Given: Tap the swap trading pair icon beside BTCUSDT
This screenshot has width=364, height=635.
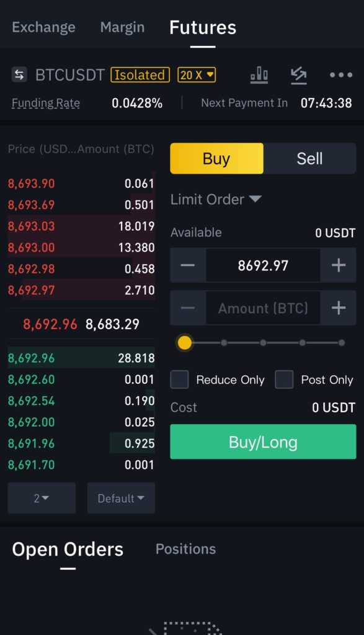Looking at the screenshot, I should (x=19, y=74).
